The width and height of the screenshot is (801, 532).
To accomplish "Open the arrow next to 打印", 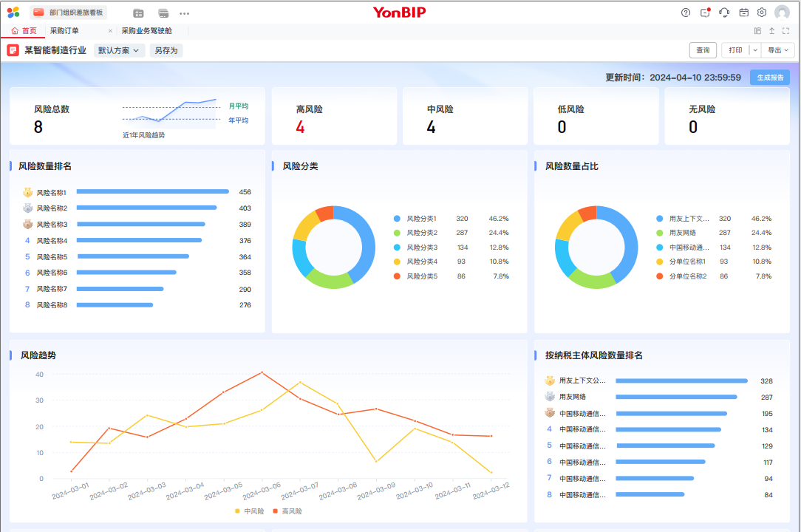I will [754, 50].
